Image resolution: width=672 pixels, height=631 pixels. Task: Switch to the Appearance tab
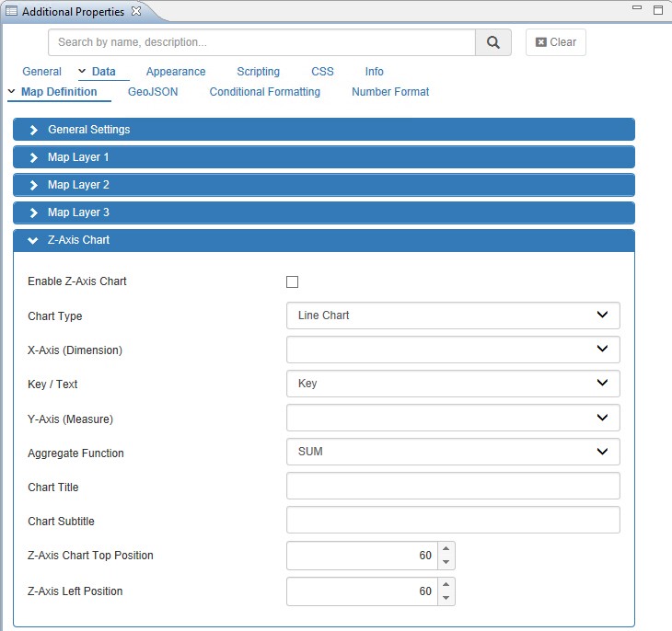[x=176, y=72]
